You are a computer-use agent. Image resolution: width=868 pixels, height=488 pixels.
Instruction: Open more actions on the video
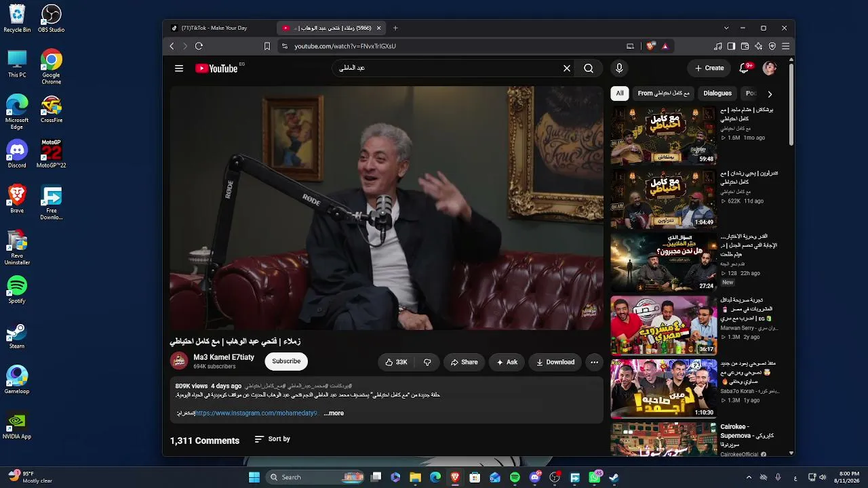[x=594, y=362]
